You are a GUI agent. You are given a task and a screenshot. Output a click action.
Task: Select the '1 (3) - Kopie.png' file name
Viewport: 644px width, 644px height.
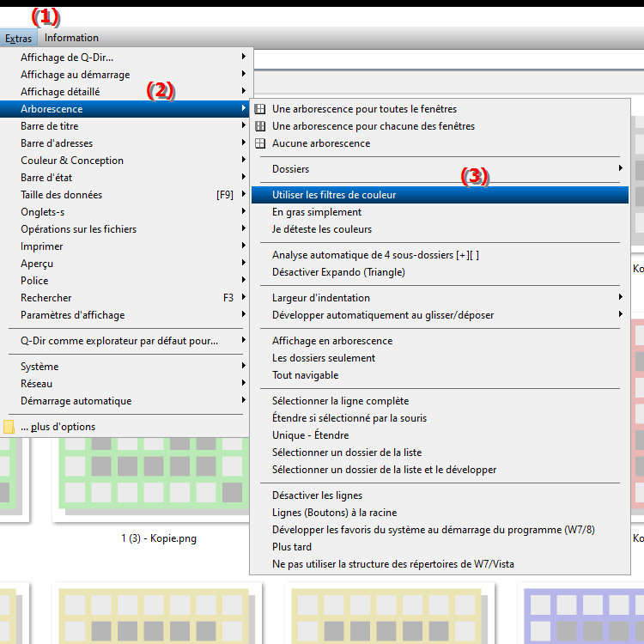point(159,538)
